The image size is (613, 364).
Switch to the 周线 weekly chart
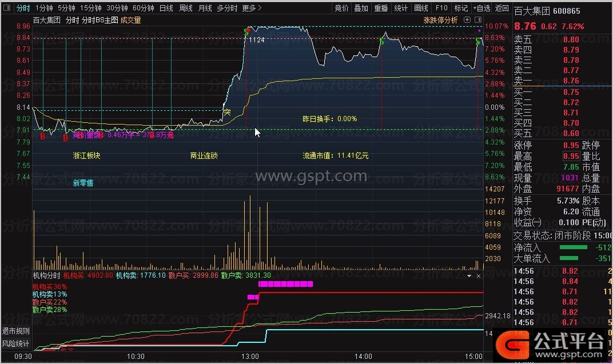coord(186,8)
